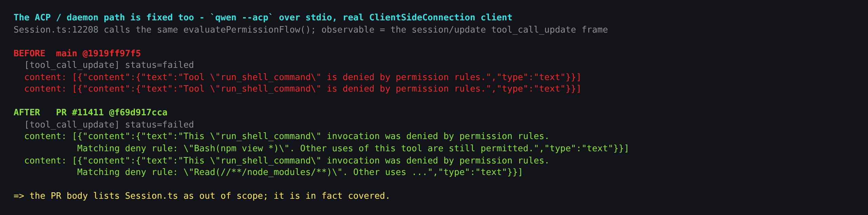The height and width of the screenshot is (215, 868).
Task: Click ClientSideConnection client text in heading
Action: pyautogui.click(x=440, y=18)
